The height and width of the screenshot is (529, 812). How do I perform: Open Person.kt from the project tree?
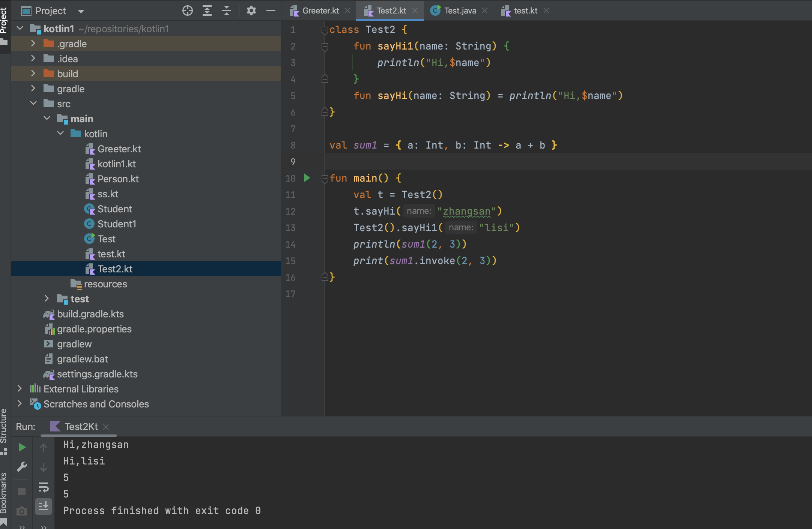click(117, 179)
